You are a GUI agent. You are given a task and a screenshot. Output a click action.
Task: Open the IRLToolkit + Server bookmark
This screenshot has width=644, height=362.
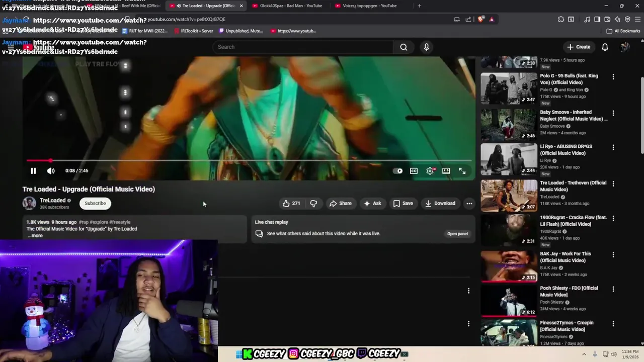(194, 31)
